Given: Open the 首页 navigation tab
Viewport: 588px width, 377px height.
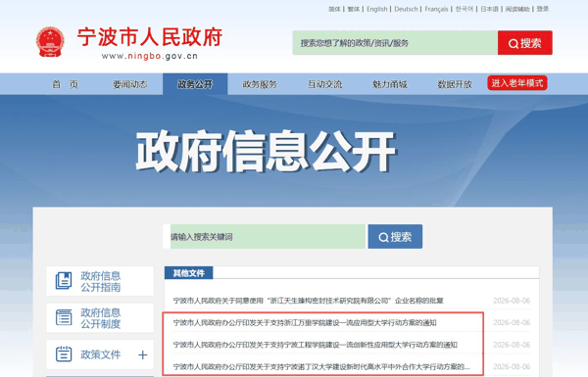Looking at the screenshot, I should (66, 84).
